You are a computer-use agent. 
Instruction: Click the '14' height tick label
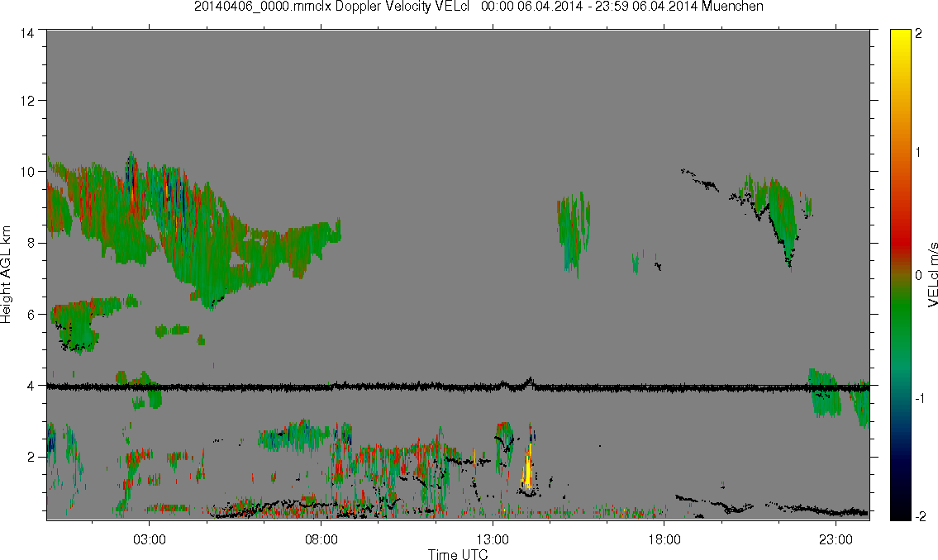tap(27, 34)
